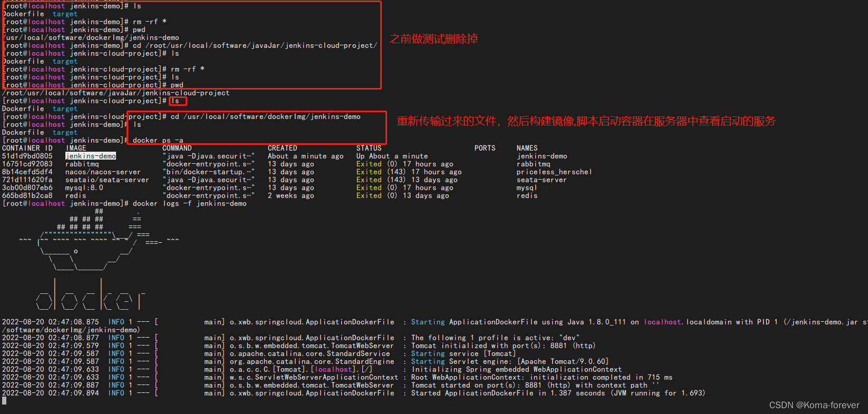
Task: Click the 'Tomcat started on port(s): 8881' log
Action: 536,385
